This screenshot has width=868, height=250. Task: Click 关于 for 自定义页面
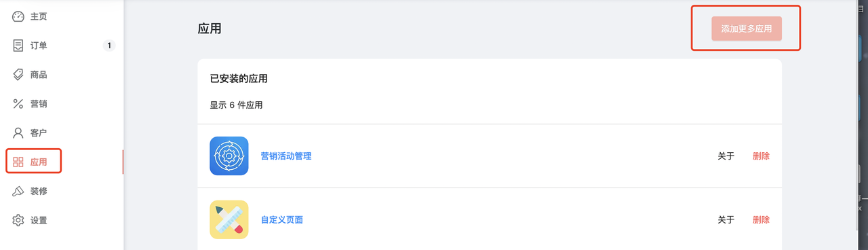point(726,220)
